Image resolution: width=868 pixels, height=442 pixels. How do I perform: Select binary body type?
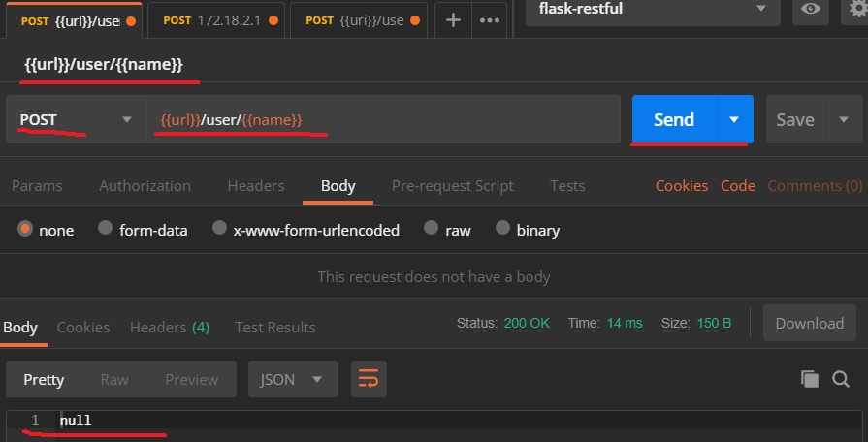502,228
